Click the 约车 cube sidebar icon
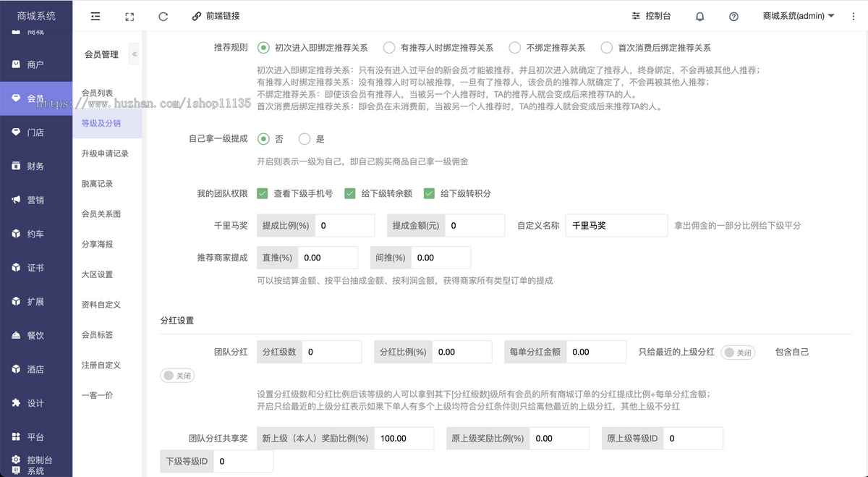Image resolution: width=868 pixels, height=477 pixels. tap(17, 234)
